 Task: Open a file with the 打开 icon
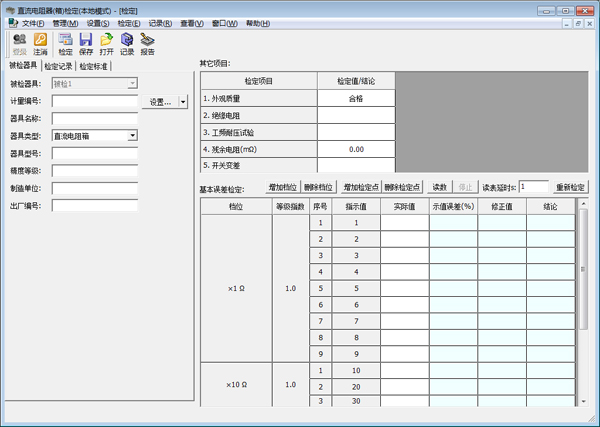[x=106, y=43]
